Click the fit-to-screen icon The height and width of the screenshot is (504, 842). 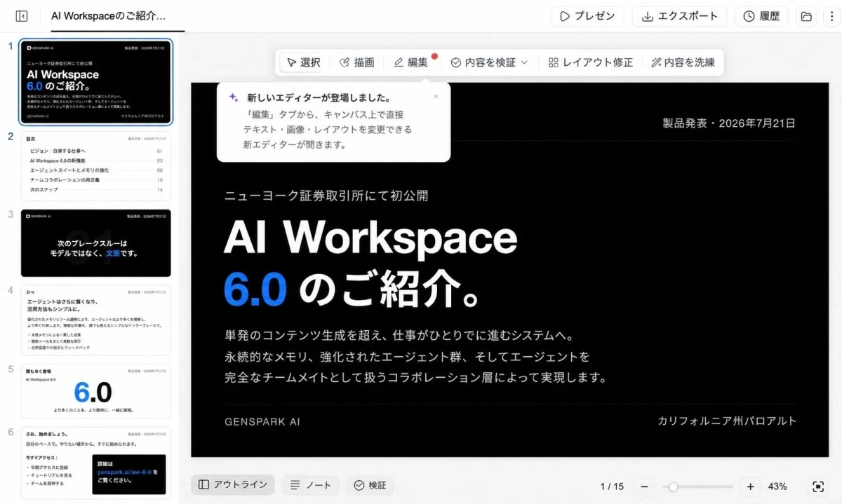(x=817, y=486)
